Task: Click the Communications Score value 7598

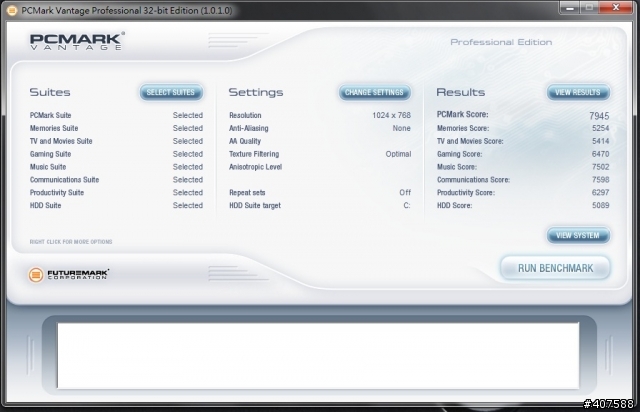Action: click(x=600, y=180)
